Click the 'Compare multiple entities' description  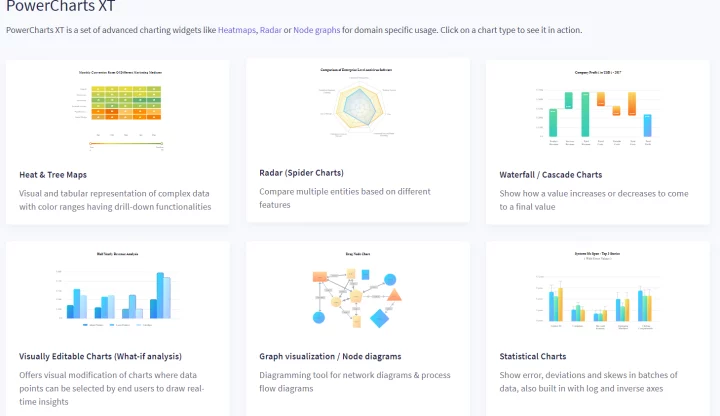click(x=345, y=197)
